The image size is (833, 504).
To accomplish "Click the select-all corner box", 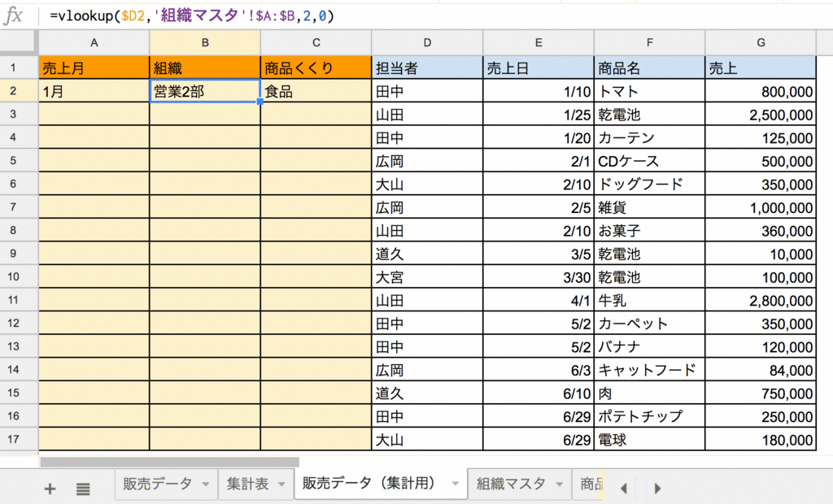I will pos(20,42).
